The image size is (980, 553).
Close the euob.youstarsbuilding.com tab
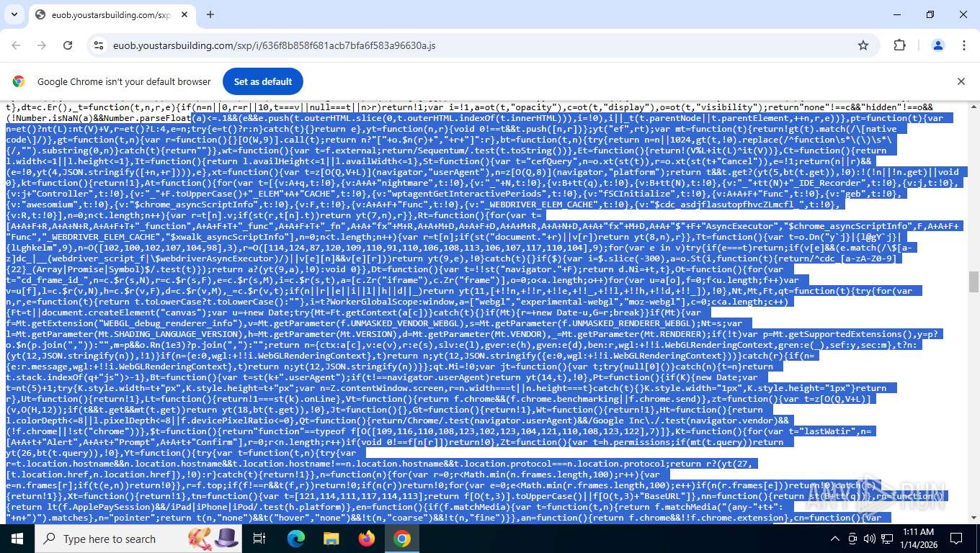184,14
